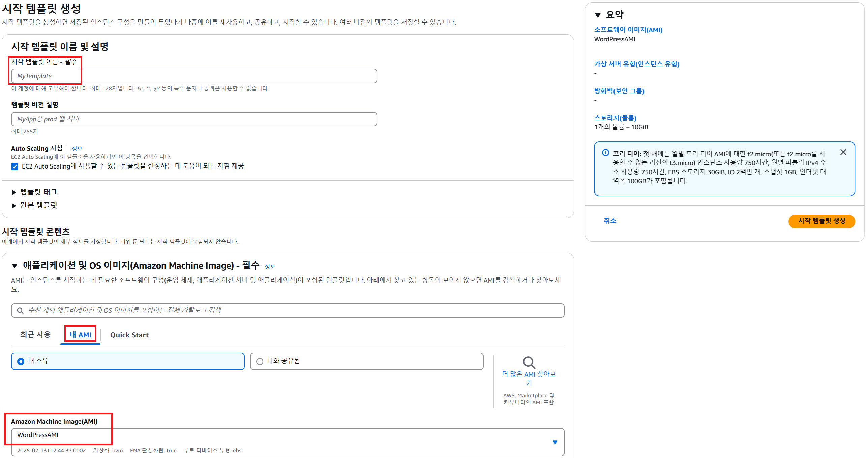The height and width of the screenshot is (458, 868).
Task: Open the 내 AMI tab
Action: [x=80, y=335]
